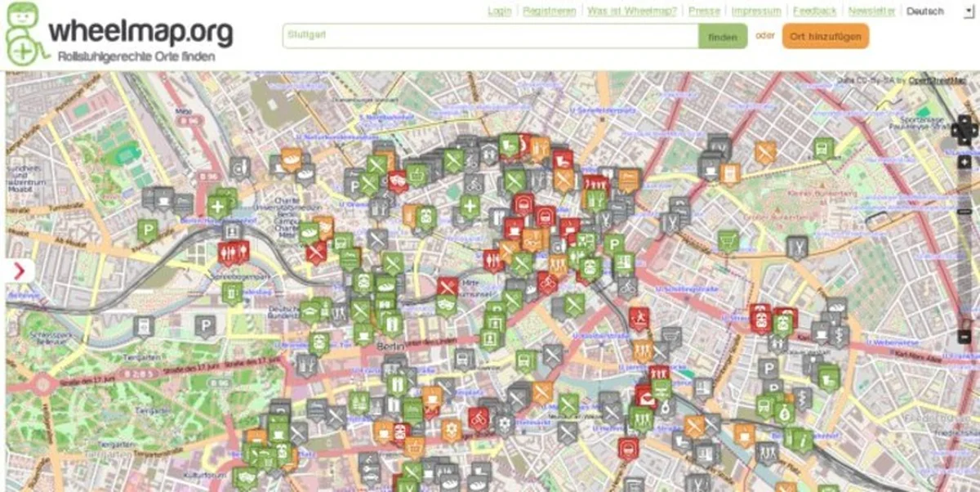This screenshot has width=980, height=492.
Task: Open the Presse link
Action: click(x=704, y=11)
